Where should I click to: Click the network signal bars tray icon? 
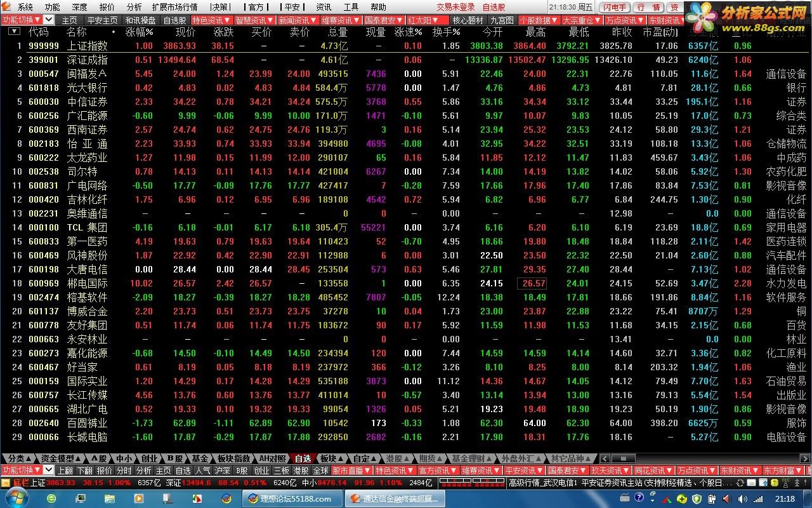click(758, 498)
